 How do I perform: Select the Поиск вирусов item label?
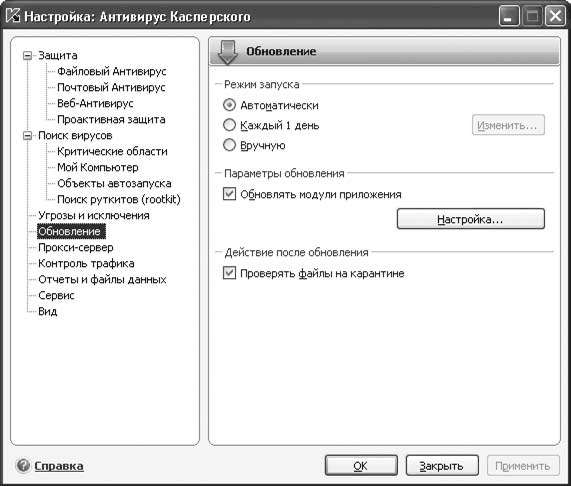pos(75,135)
